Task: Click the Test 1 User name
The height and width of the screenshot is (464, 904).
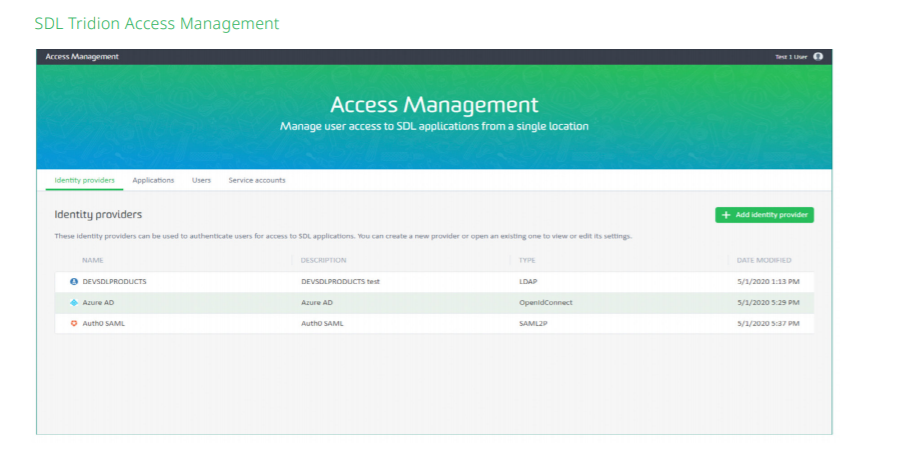Action: point(791,56)
